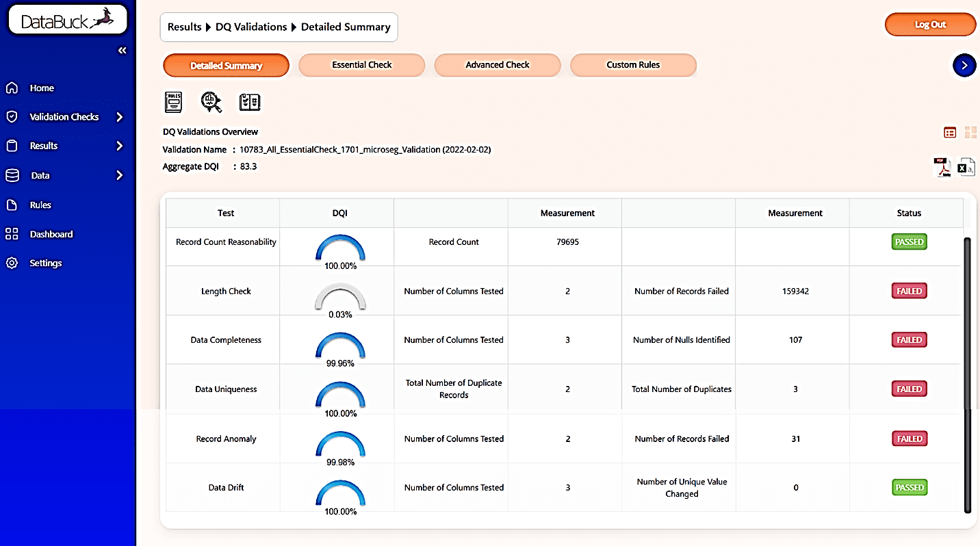Click the Log Out button
This screenshot has height=546, width=980.
(x=930, y=25)
